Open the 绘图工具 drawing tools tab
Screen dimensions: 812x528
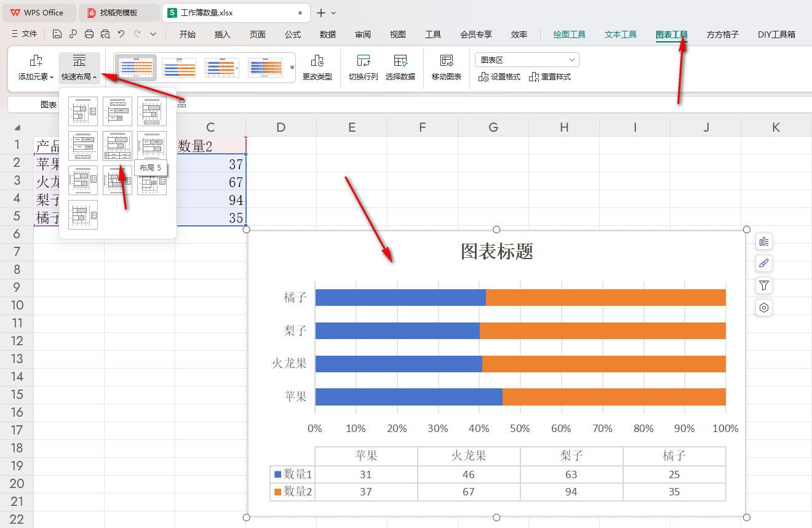pos(570,34)
